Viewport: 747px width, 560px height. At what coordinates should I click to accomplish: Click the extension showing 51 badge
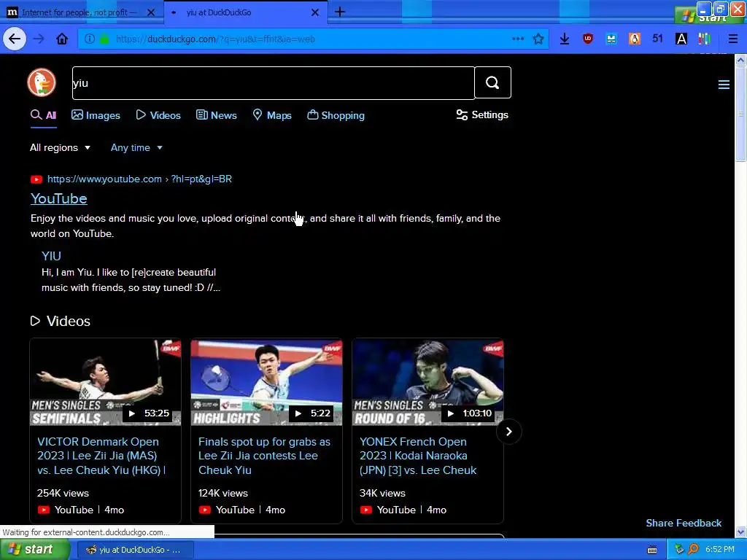click(657, 39)
